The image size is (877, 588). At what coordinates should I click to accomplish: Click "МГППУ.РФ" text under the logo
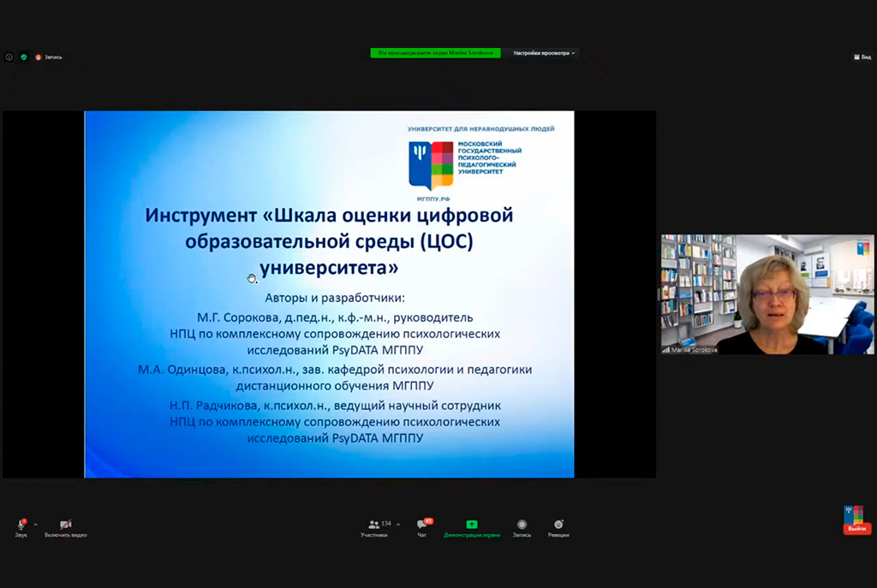pos(433,199)
